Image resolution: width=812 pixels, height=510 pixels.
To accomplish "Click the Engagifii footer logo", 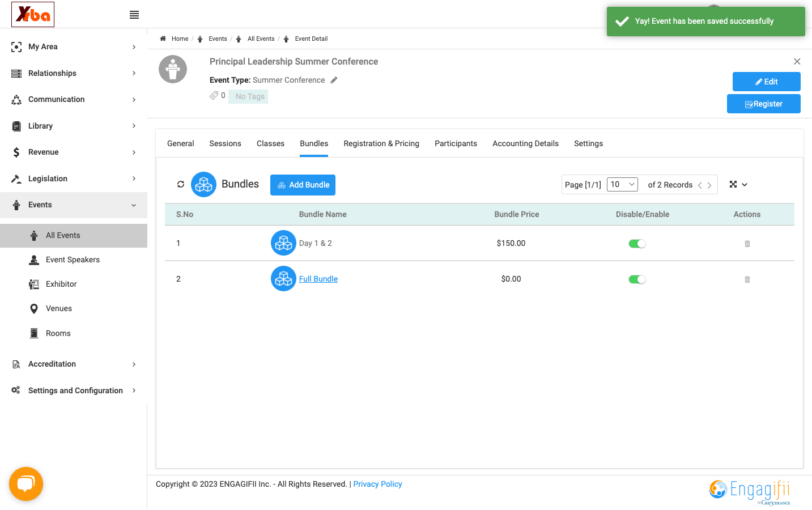I will point(750,492).
